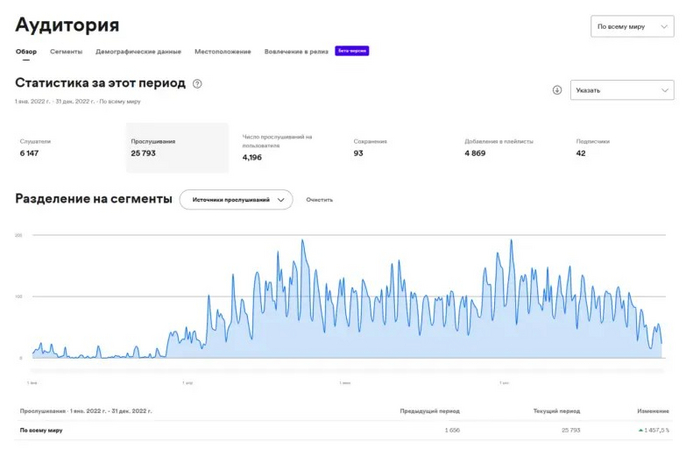Click the green change arrow in the table
Screen dimensions: 700x463
coord(640,430)
